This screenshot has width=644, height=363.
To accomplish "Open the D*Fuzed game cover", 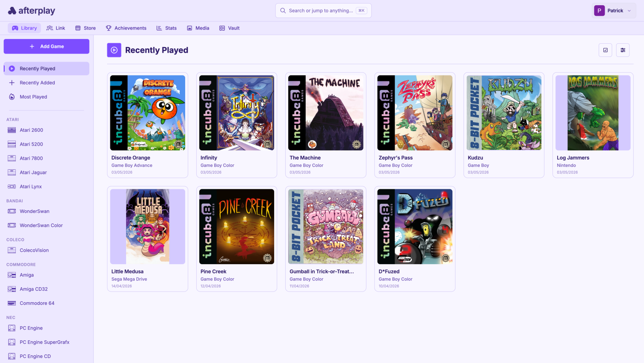I will tap(415, 226).
